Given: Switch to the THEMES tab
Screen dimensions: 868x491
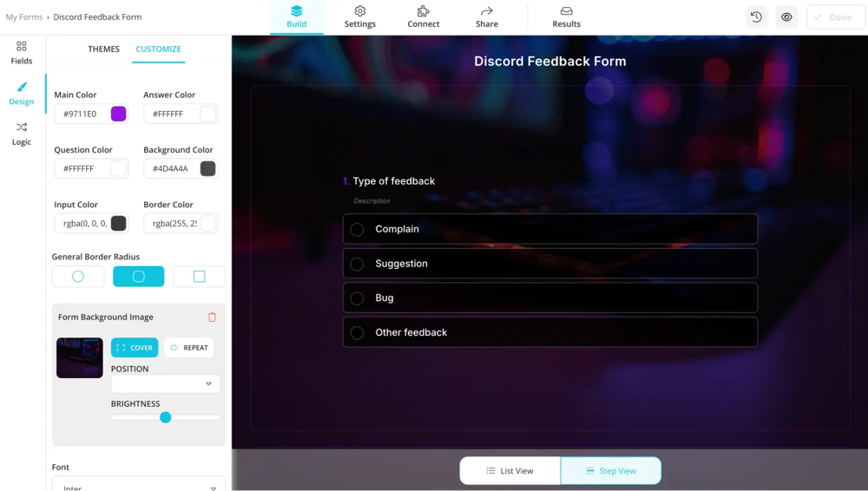Looking at the screenshot, I should [x=103, y=49].
